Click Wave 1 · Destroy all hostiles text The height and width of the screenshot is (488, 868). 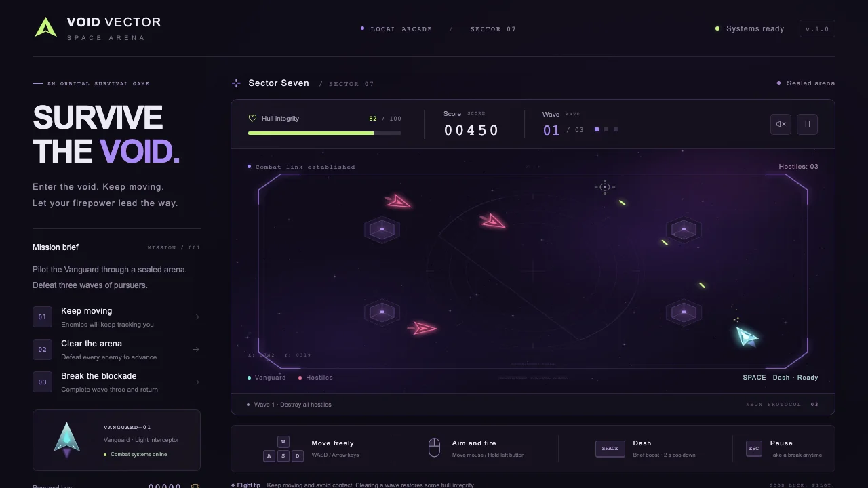293,405
